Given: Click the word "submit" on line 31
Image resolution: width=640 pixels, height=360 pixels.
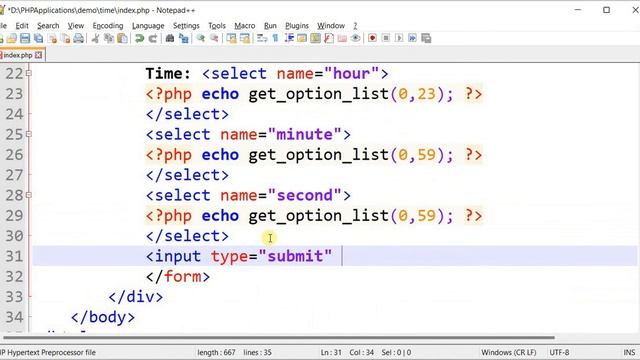Looking at the screenshot, I should coord(295,256).
